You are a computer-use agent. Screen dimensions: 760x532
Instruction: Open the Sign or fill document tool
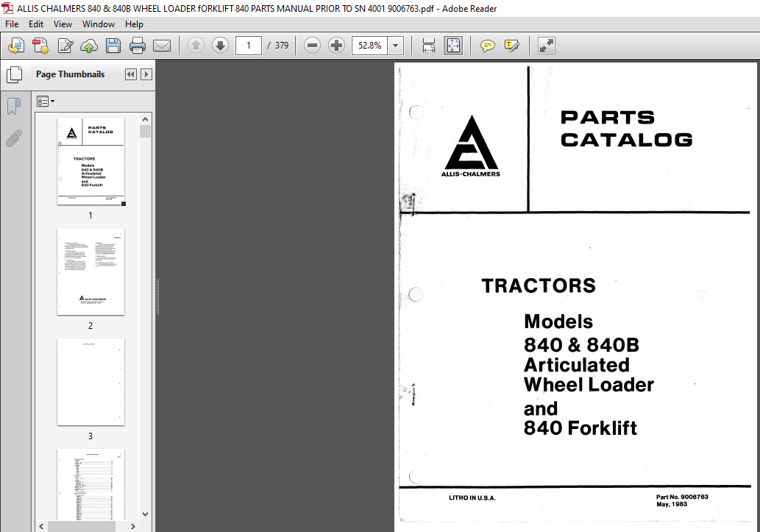click(65, 46)
